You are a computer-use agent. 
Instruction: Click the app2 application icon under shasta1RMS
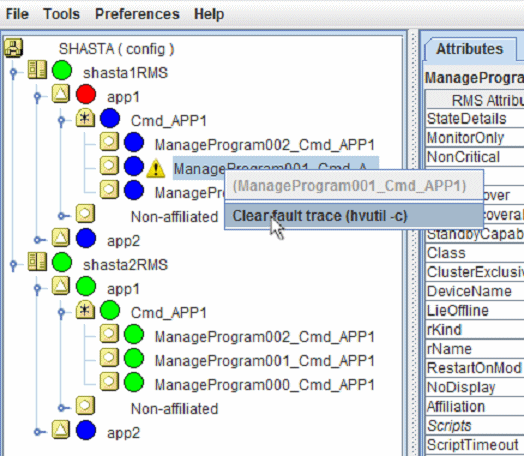point(61,238)
